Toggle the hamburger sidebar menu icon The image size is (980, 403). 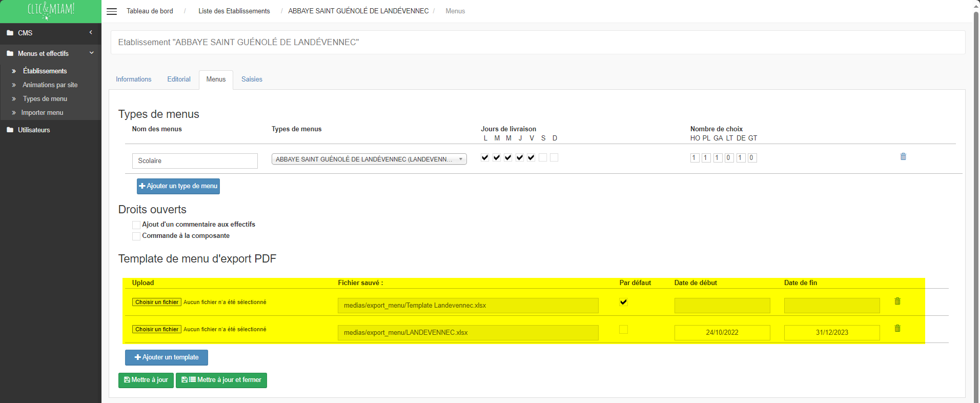pyautogui.click(x=112, y=11)
